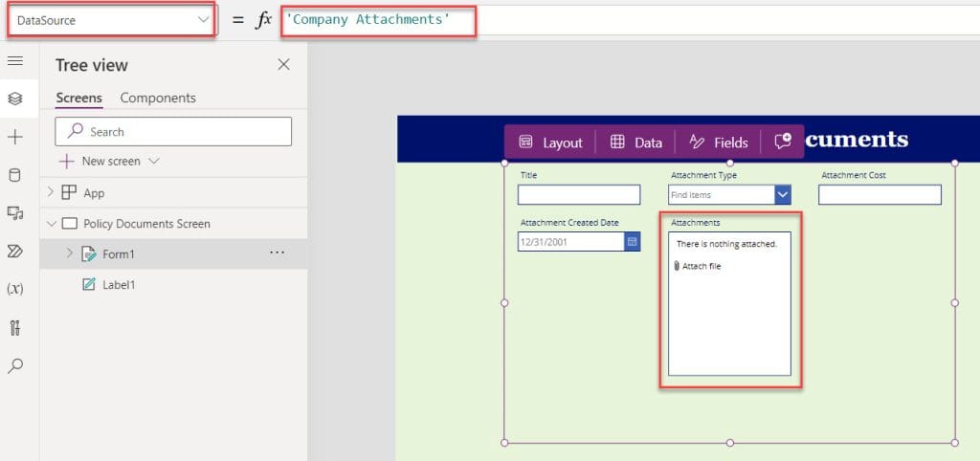Open the New screen dropdown chevron
Viewport: 980px width, 461px height.
click(154, 162)
